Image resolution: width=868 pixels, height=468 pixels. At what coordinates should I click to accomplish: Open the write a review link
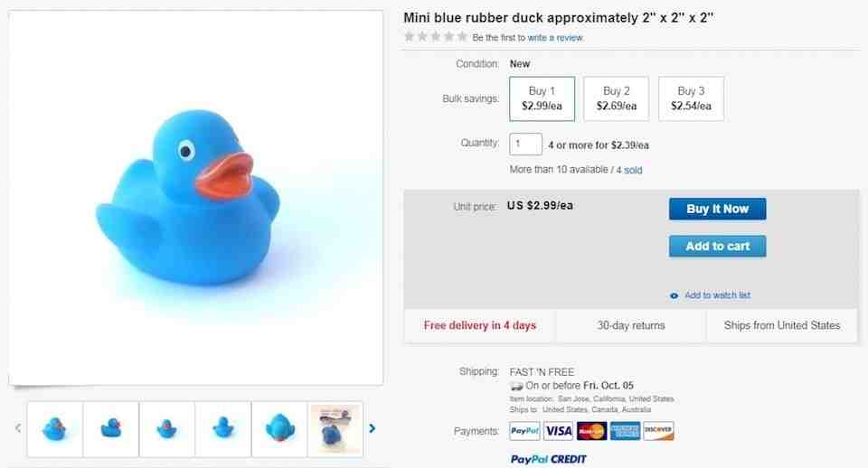click(555, 38)
